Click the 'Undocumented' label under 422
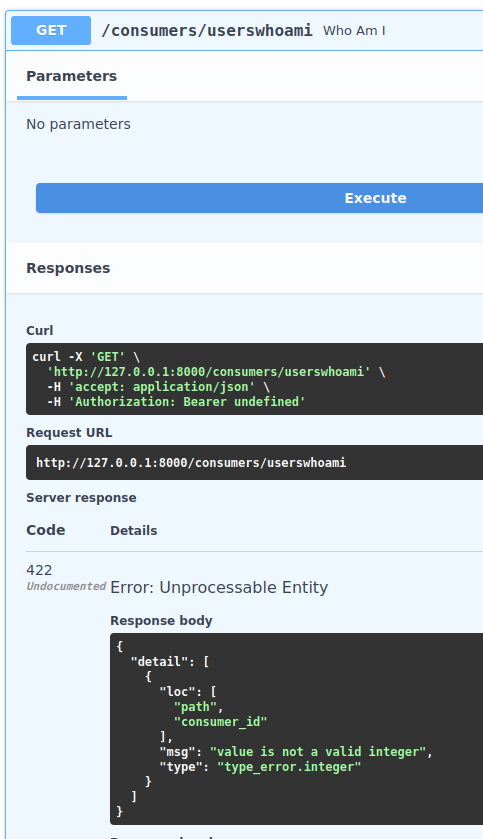Viewport: 483px width, 839px height. tap(66, 586)
